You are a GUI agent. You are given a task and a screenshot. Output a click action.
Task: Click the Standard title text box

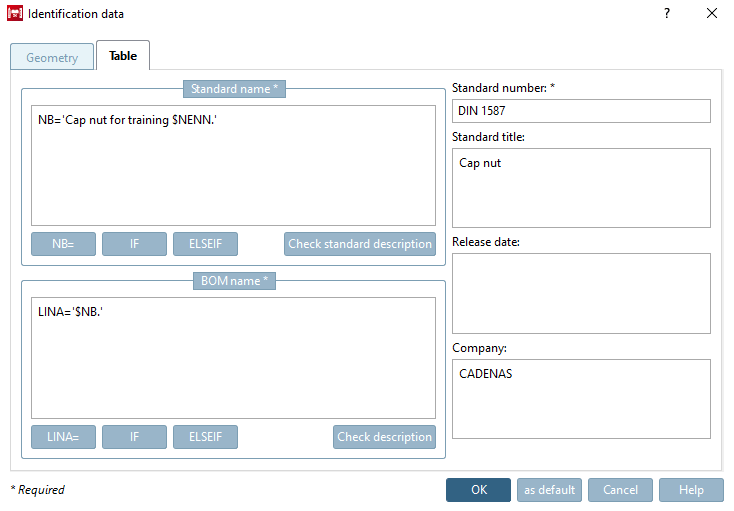(x=581, y=188)
